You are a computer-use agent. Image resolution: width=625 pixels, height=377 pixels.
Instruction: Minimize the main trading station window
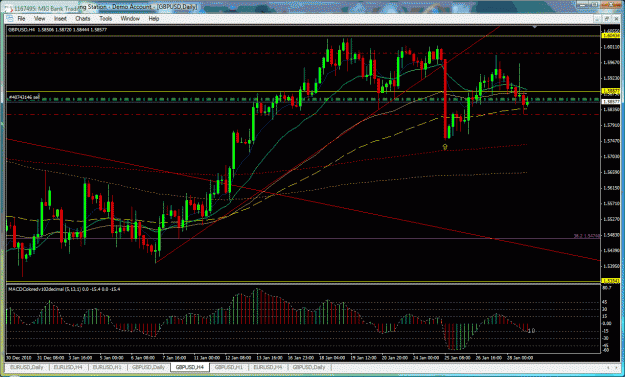[x=583, y=4]
